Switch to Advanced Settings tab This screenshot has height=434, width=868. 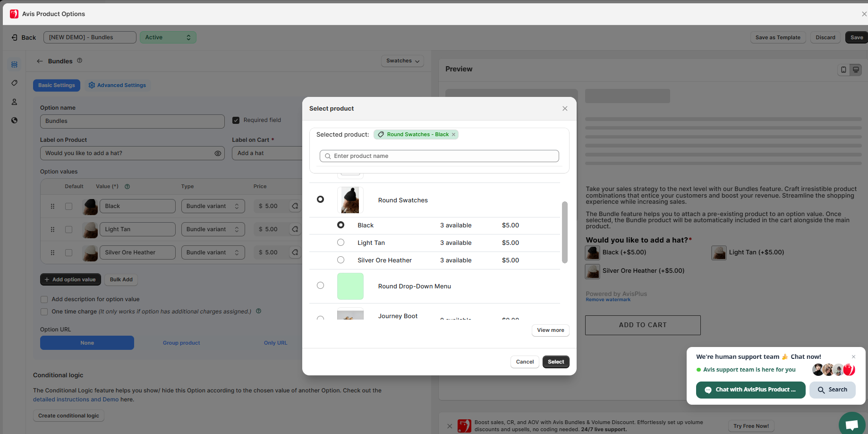point(117,86)
